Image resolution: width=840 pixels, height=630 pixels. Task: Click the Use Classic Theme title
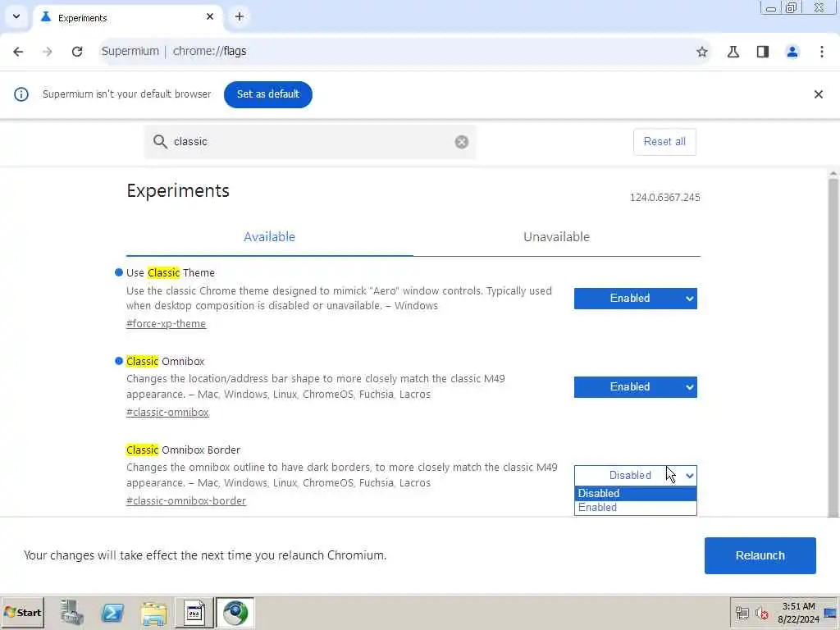click(x=171, y=272)
